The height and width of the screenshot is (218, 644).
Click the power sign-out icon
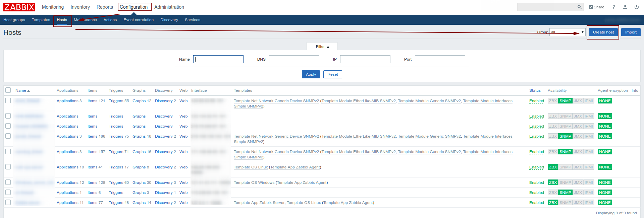(x=637, y=7)
